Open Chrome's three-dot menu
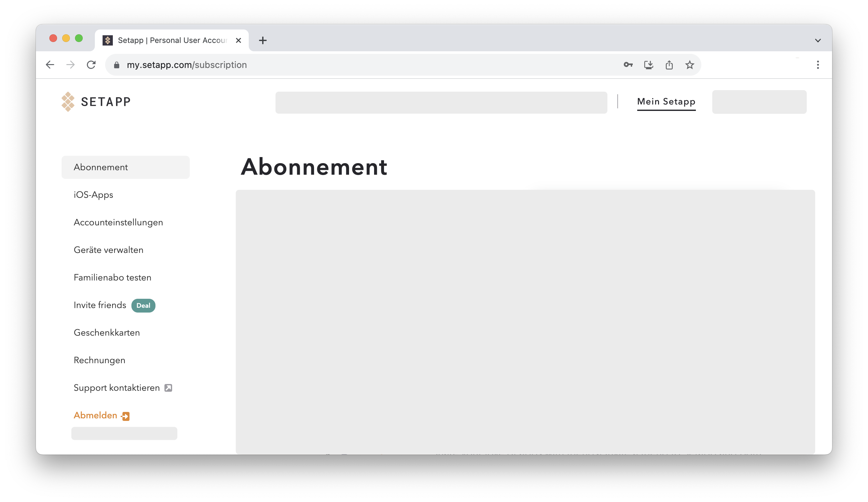The width and height of the screenshot is (868, 502). 818,65
